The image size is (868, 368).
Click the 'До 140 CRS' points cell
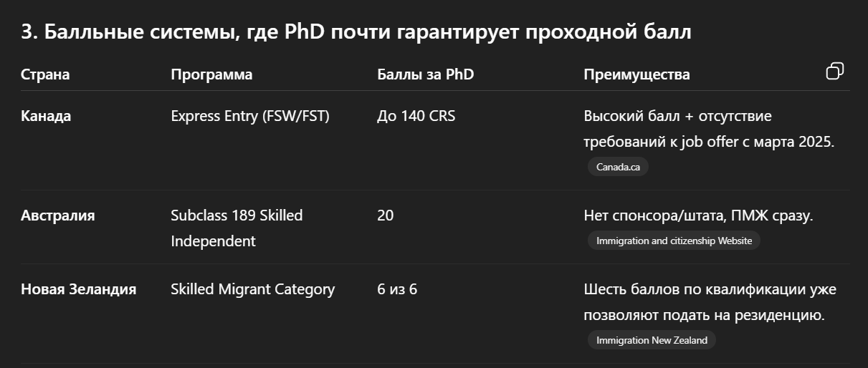pos(416,116)
